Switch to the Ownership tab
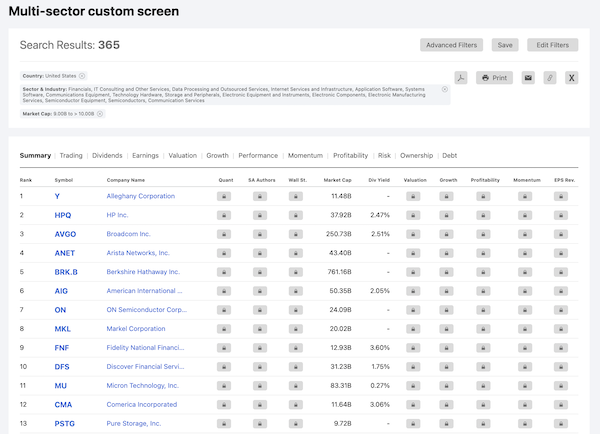Image resolution: width=600 pixels, height=434 pixels. [x=416, y=155]
